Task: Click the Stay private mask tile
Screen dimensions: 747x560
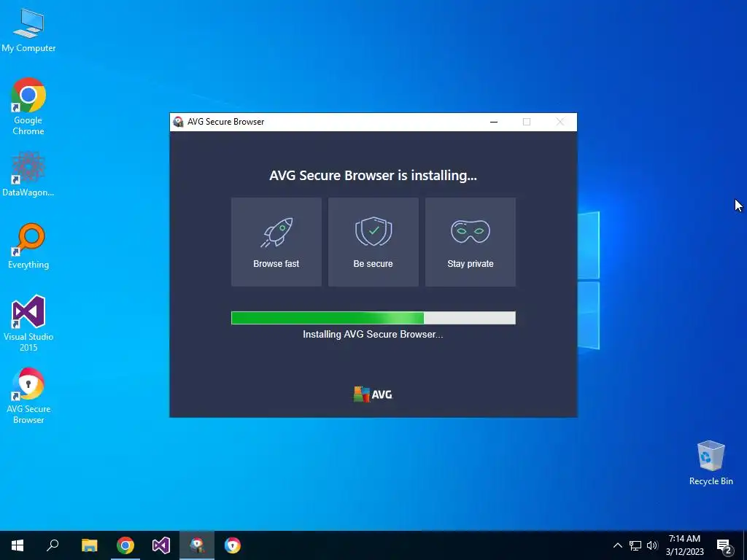Action: tap(471, 242)
